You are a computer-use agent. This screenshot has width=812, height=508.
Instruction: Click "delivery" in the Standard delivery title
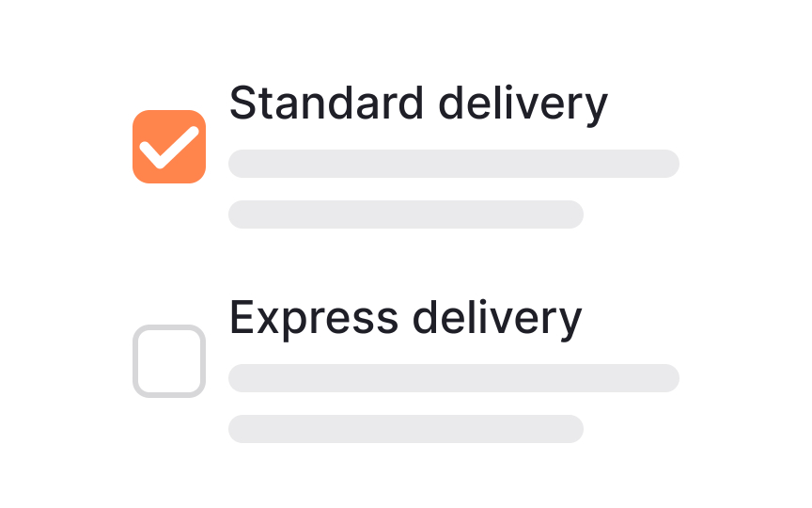[x=523, y=104]
